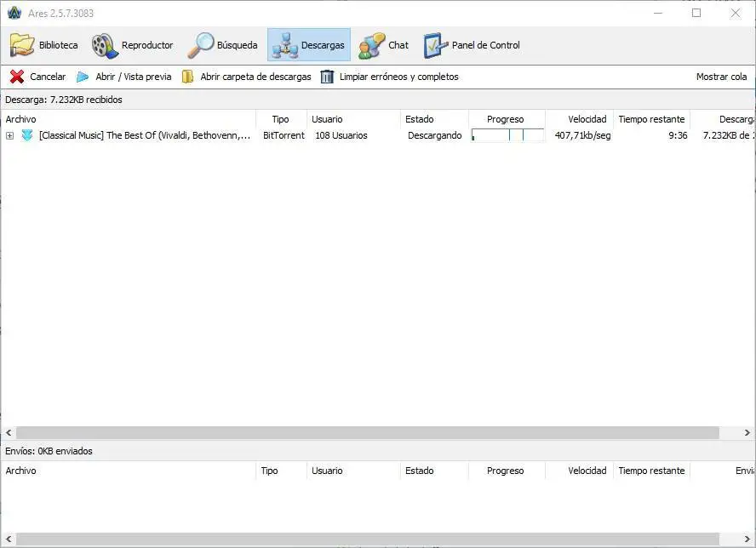Click the blue download arrow icon of torrent
The image size is (756, 548).
point(27,135)
